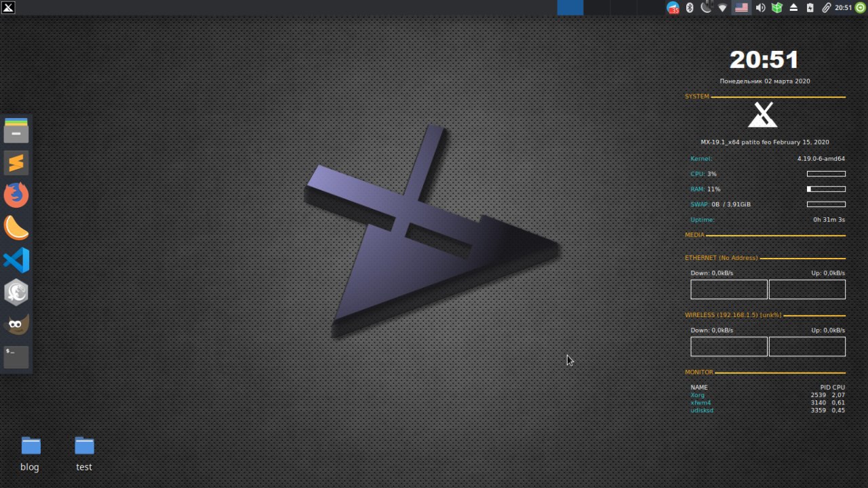The height and width of the screenshot is (488, 868).
Task: Open the paperclip clipboard manager icon
Action: [827, 7]
